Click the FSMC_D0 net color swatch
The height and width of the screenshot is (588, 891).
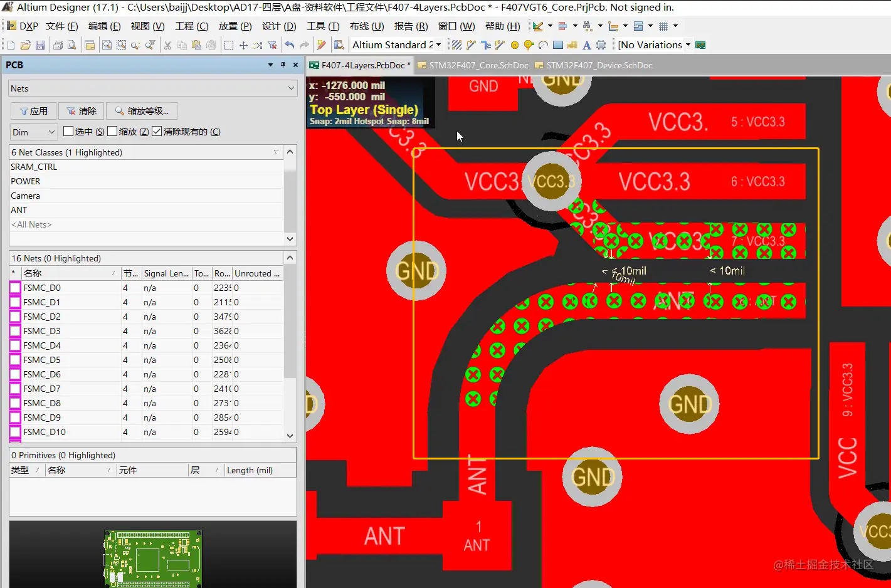15,288
